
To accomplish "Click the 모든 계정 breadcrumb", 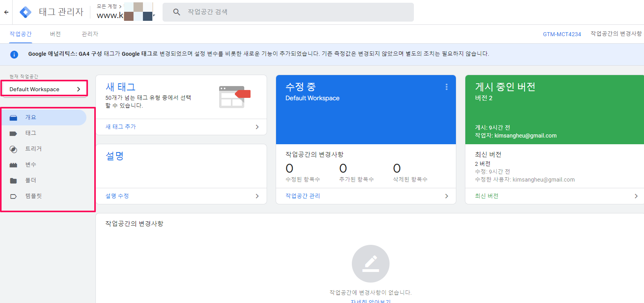I will pyautogui.click(x=107, y=6).
